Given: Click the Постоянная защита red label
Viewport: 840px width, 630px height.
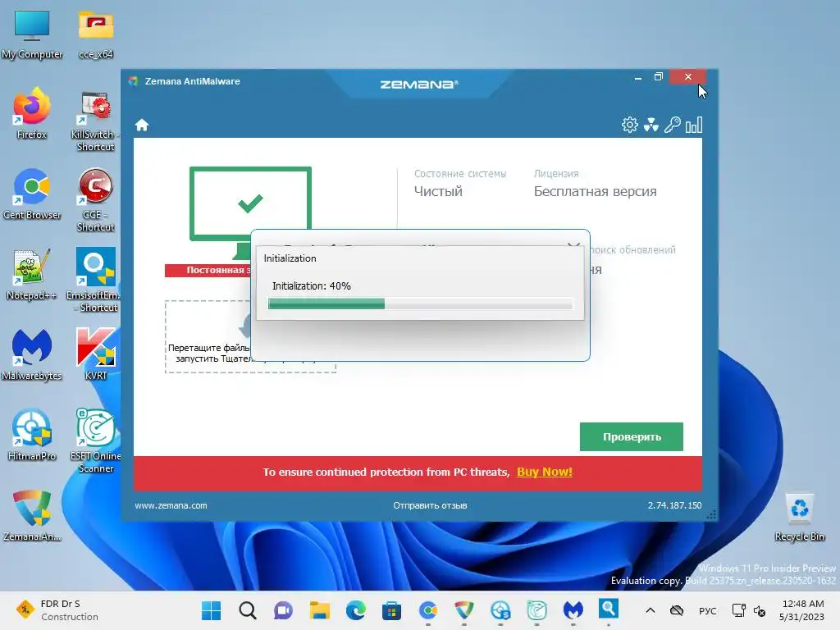Looking at the screenshot, I should point(208,270).
